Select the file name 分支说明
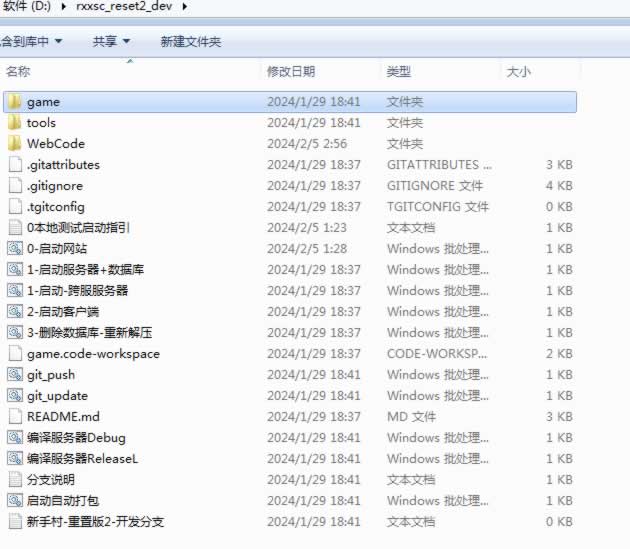630x549 pixels. coord(51,479)
